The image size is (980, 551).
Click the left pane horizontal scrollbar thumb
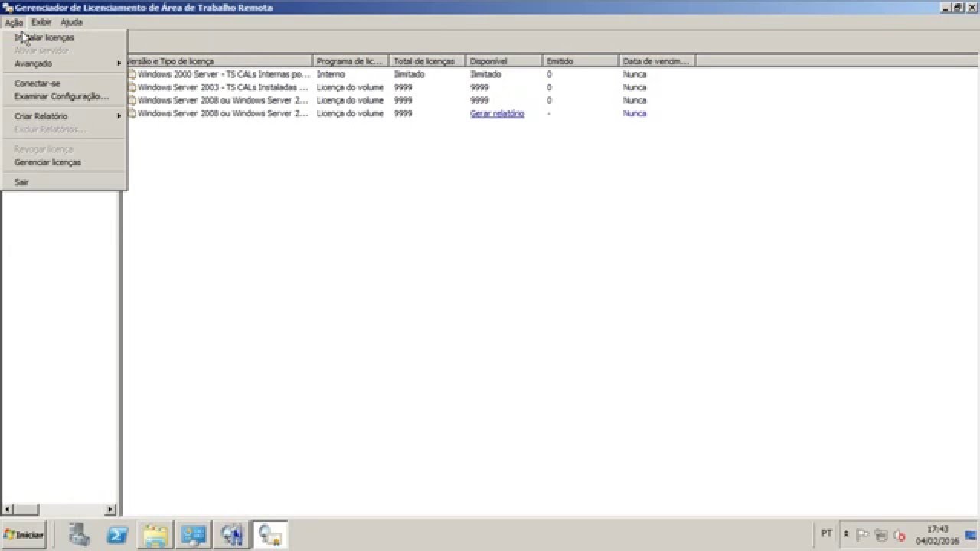point(26,509)
